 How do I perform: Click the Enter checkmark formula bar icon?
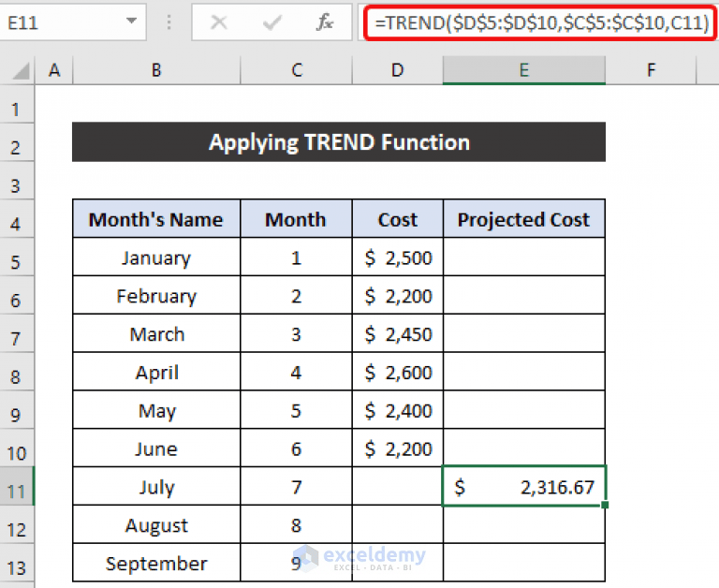271,22
